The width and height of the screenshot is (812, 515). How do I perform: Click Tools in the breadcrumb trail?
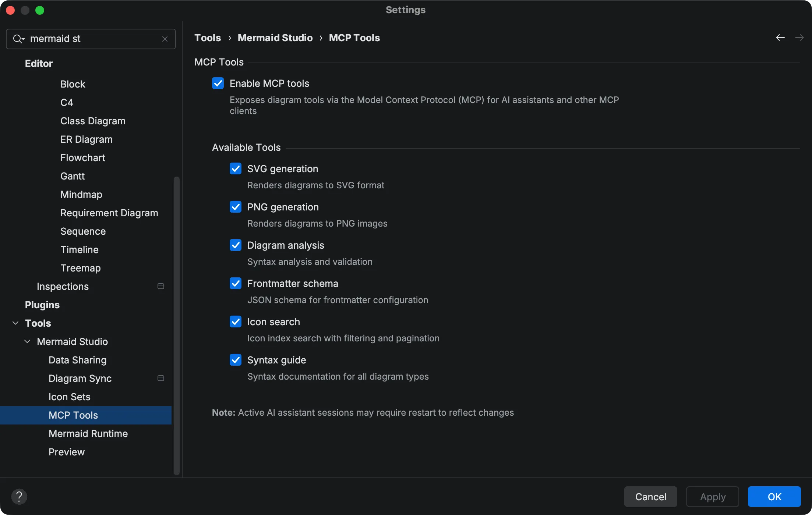[208, 38]
